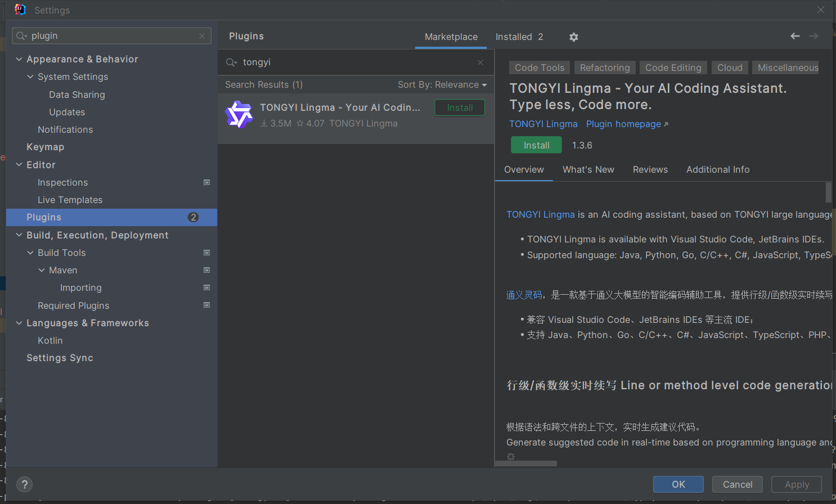The height and width of the screenshot is (504, 836).
Task: Open the Reviews tab
Action: click(x=650, y=169)
